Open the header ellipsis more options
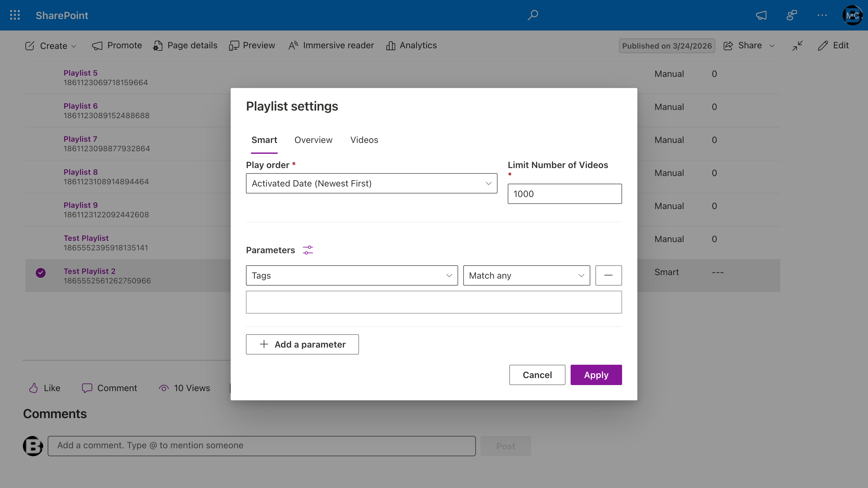 822,15
